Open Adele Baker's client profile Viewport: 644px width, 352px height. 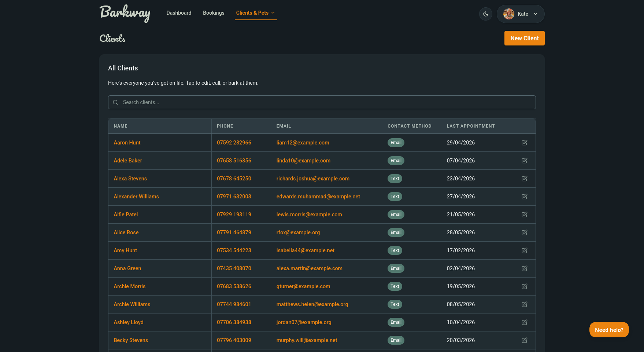[127, 161]
